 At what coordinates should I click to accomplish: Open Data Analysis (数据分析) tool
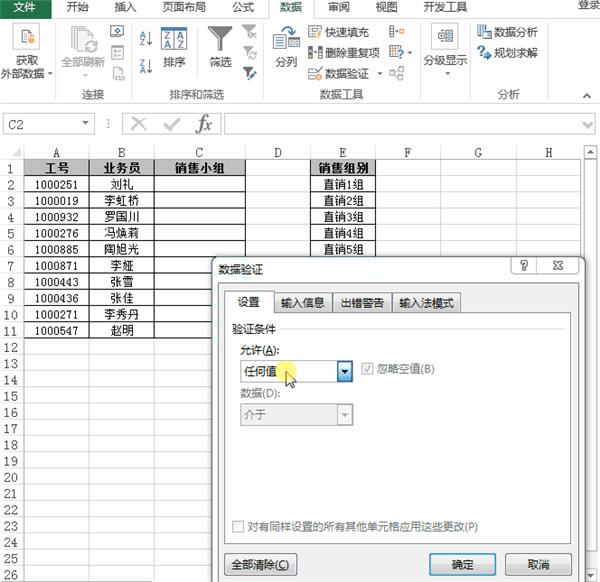[x=507, y=32]
